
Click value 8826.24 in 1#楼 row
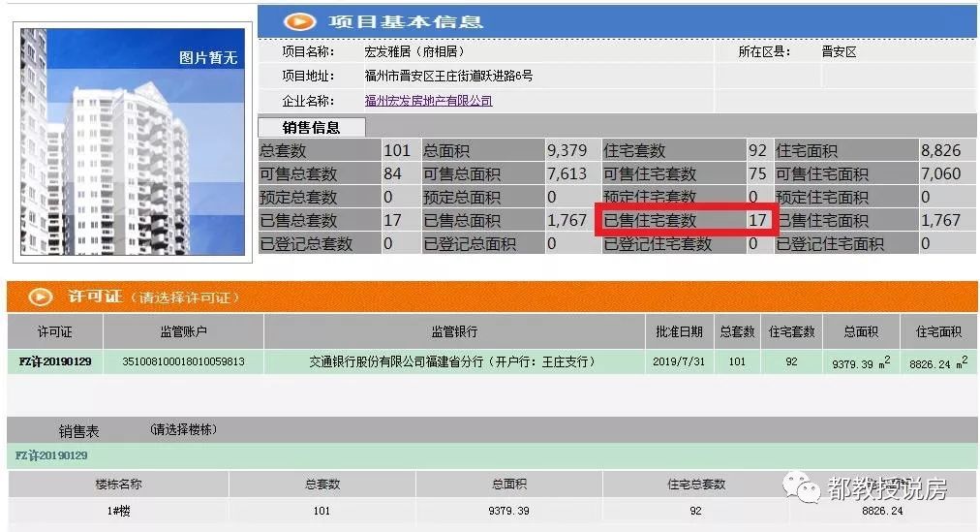tap(882, 511)
